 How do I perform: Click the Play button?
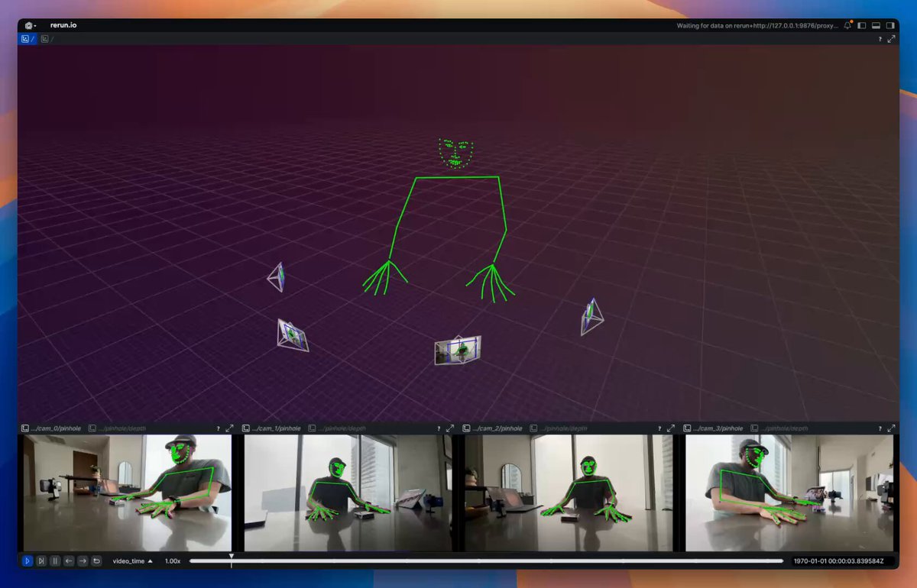tap(28, 561)
